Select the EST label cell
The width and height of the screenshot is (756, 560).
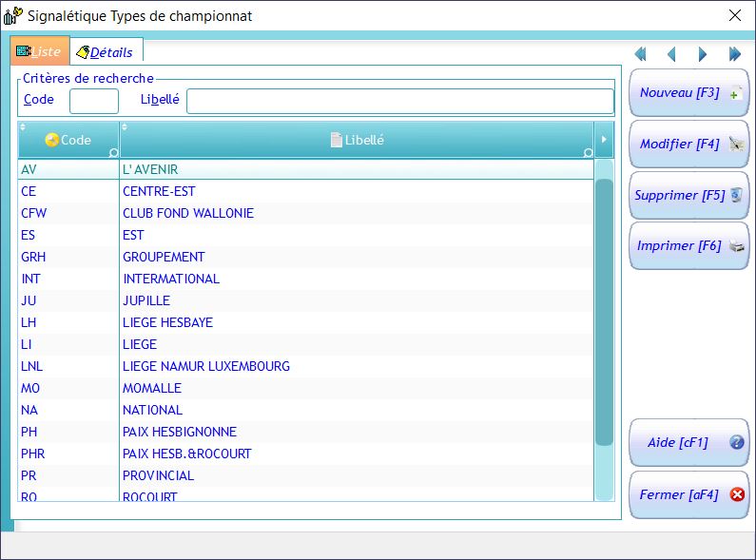(x=357, y=235)
